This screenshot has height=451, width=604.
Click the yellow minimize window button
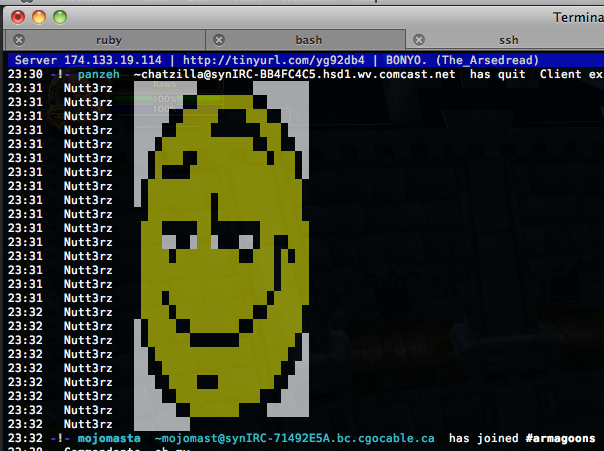(x=39, y=17)
